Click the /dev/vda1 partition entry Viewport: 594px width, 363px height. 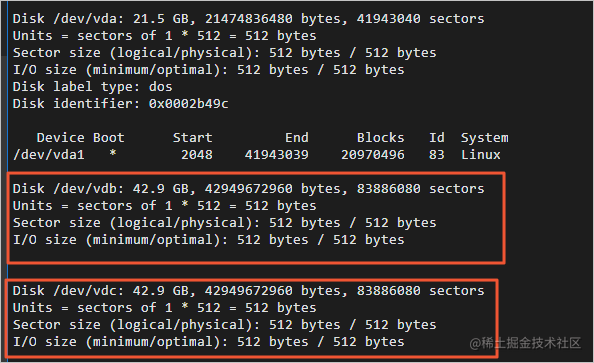(49, 155)
